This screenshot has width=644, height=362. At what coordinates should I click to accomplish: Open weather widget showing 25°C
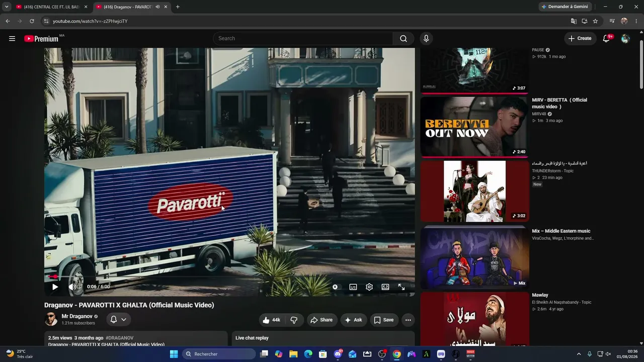click(x=19, y=354)
